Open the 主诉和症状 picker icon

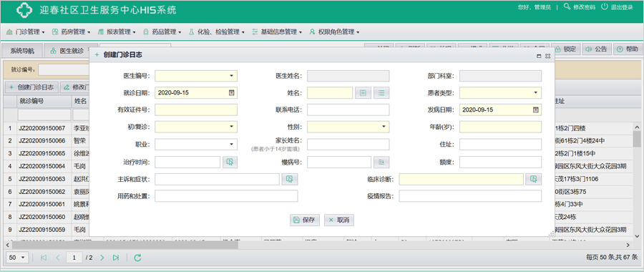290,179
